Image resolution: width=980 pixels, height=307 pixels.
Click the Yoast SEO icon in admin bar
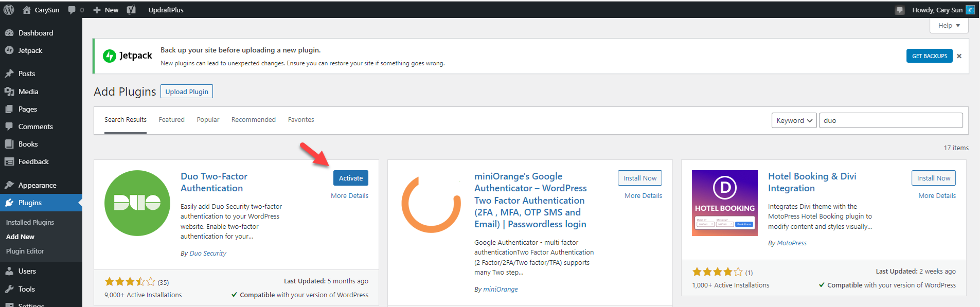[x=131, y=10]
